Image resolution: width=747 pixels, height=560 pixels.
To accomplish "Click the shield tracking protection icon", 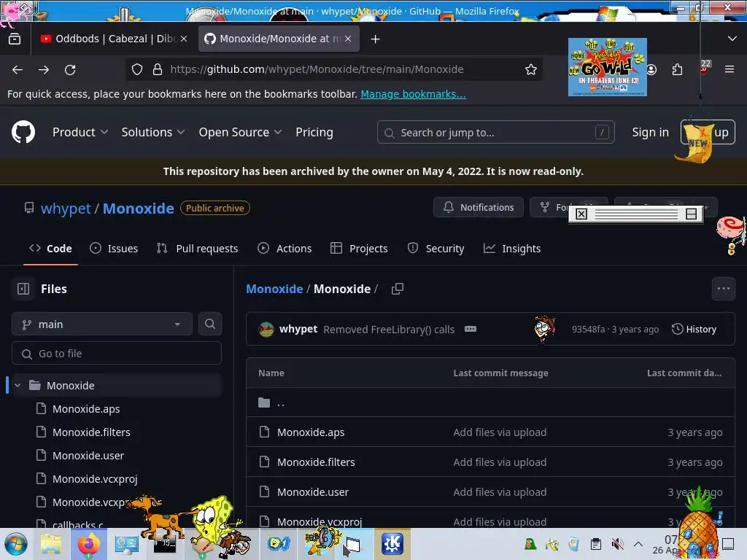I will click(x=137, y=69).
